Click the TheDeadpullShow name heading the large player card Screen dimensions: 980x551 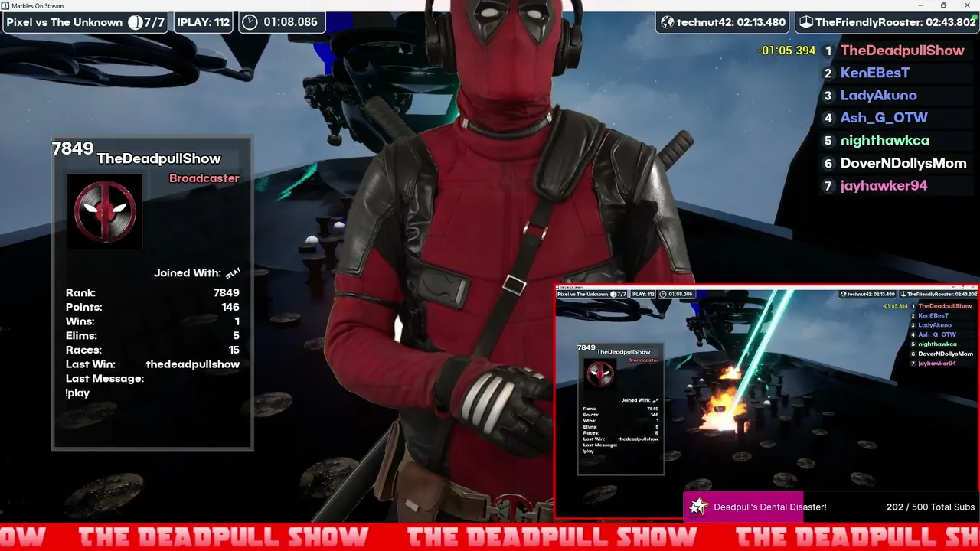158,158
